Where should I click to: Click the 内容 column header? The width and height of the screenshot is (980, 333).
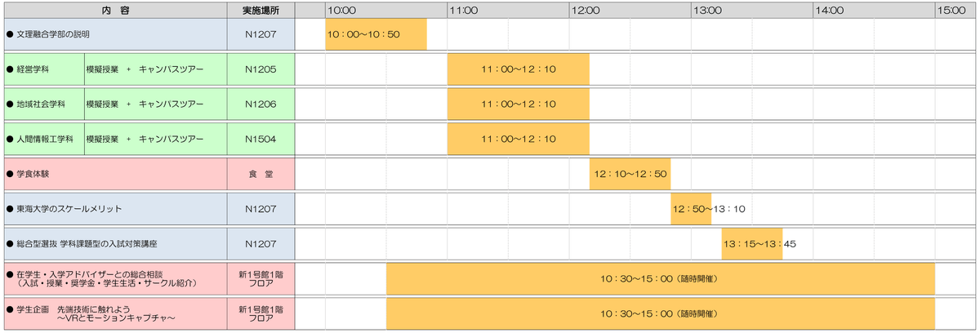pos(114,11)
